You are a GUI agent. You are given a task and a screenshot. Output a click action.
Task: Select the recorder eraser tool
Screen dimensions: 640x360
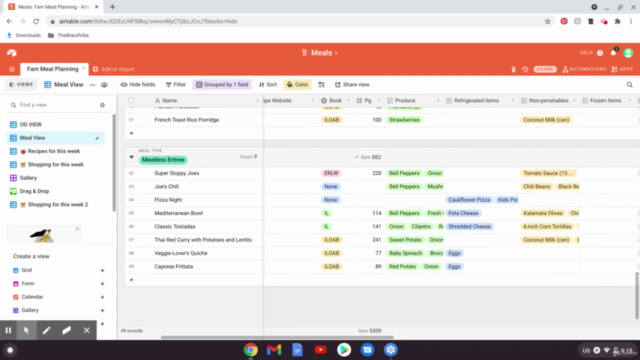point(66,330)
